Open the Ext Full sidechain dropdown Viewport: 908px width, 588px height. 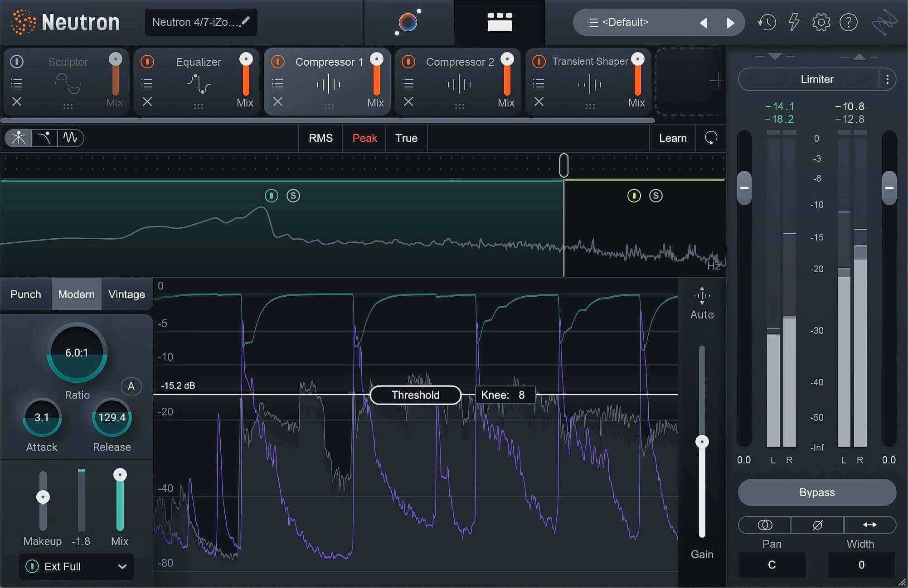point(76,566)
